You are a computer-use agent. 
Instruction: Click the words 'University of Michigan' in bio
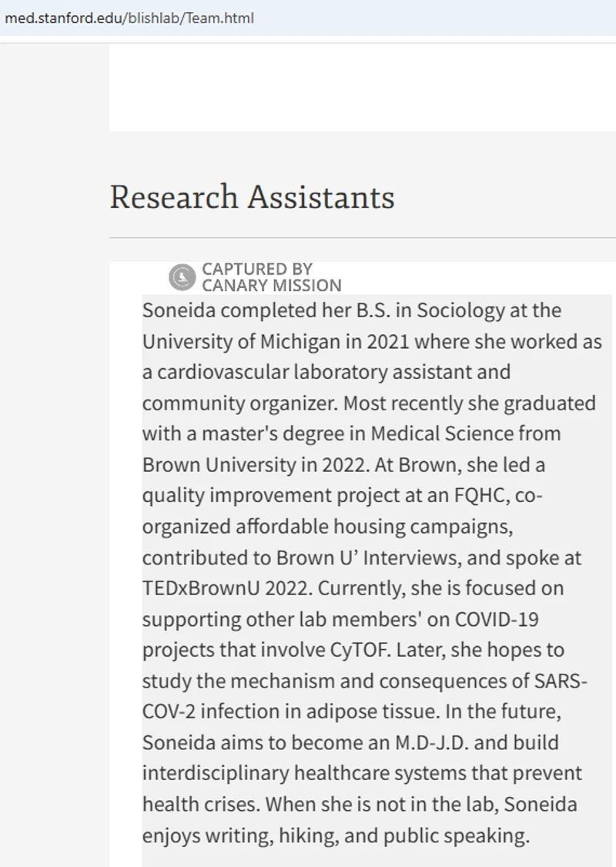pos(242,342)
